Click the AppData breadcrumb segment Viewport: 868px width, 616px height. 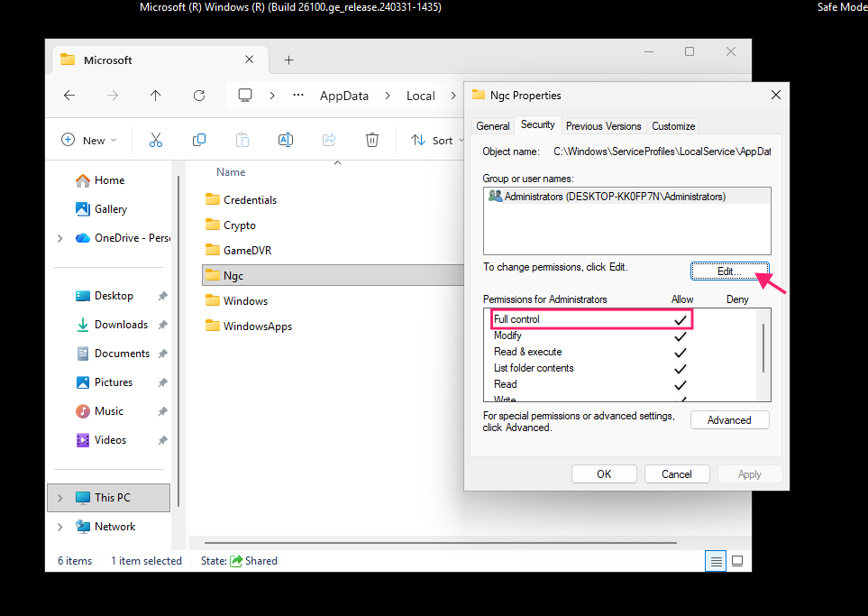click(344, 96)
